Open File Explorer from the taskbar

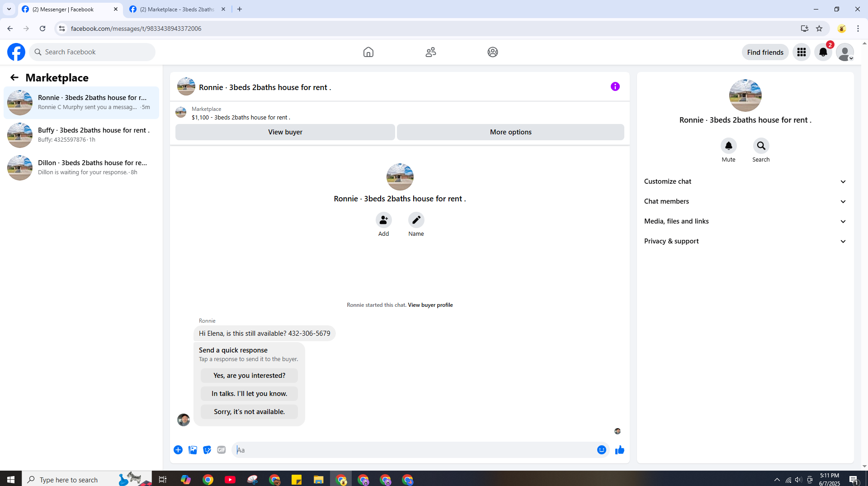pyautogui.click(x=319, y=480)
